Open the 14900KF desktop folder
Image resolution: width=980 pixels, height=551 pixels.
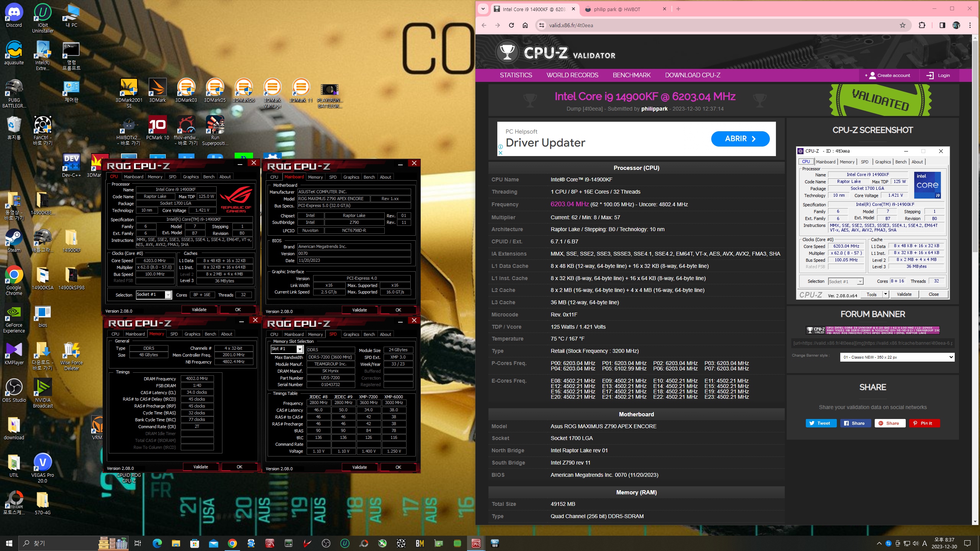pyautogui.click(x=72, y=240)
